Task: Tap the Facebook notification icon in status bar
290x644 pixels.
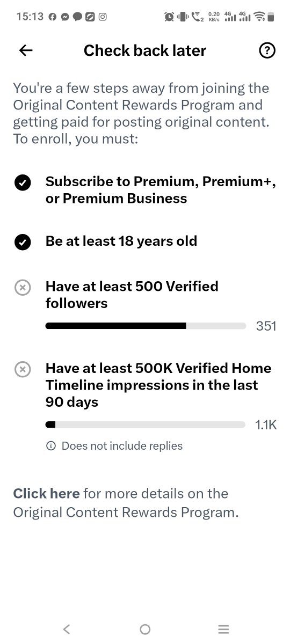Action: tap(53, 17)
